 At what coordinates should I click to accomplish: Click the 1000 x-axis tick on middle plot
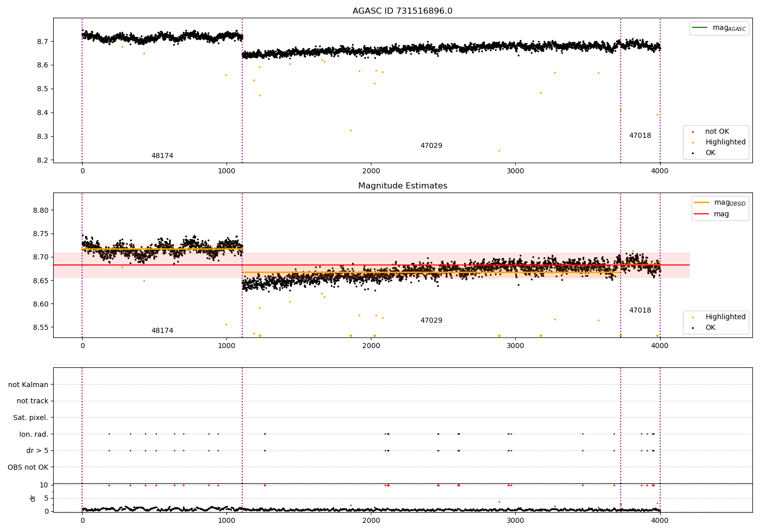[226, 346]
